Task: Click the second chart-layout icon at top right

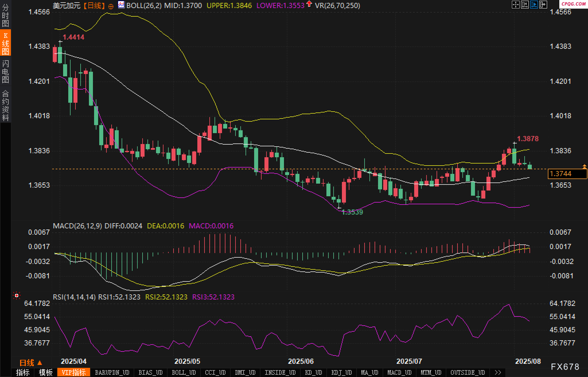Action: (525, 5)
